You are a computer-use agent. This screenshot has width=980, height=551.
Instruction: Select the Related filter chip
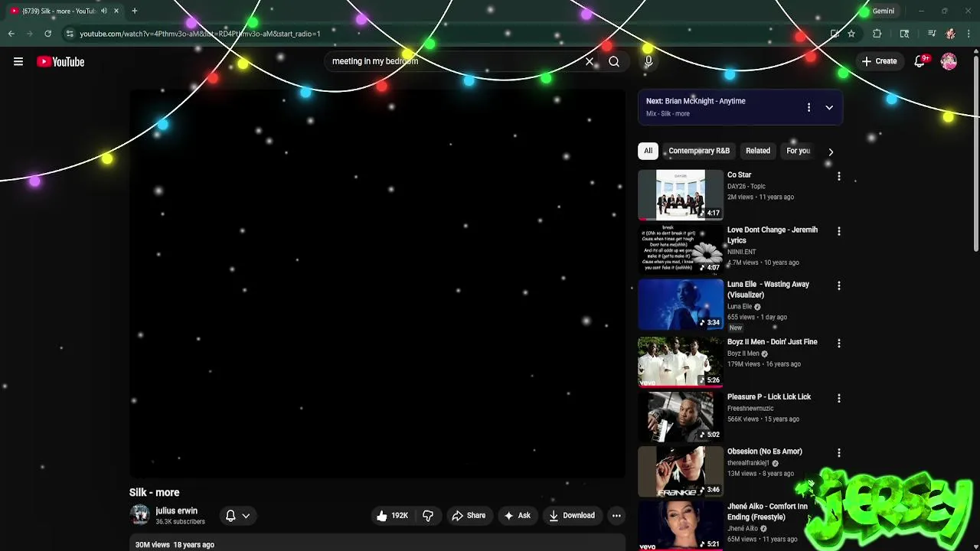(758, 151)
